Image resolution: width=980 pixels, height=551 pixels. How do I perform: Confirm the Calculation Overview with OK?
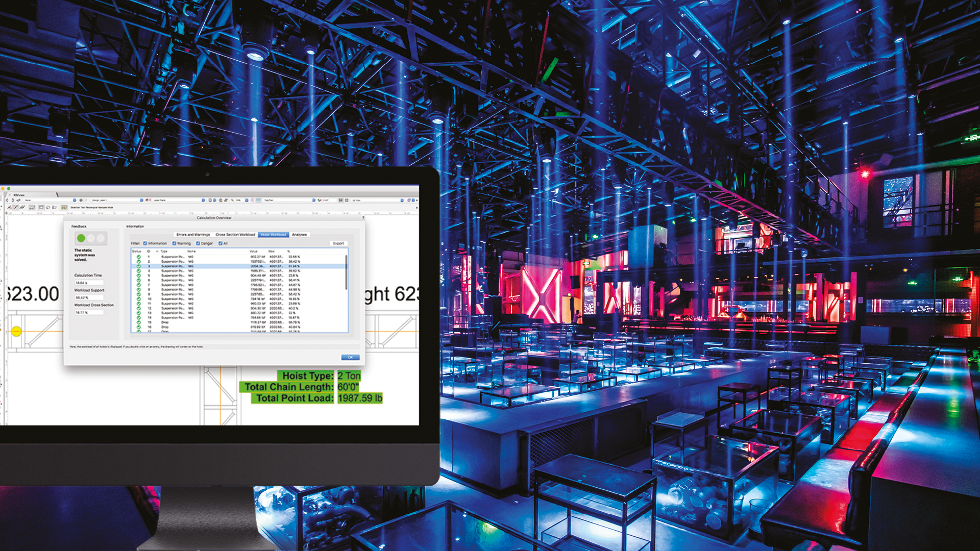tap(350, 357)
